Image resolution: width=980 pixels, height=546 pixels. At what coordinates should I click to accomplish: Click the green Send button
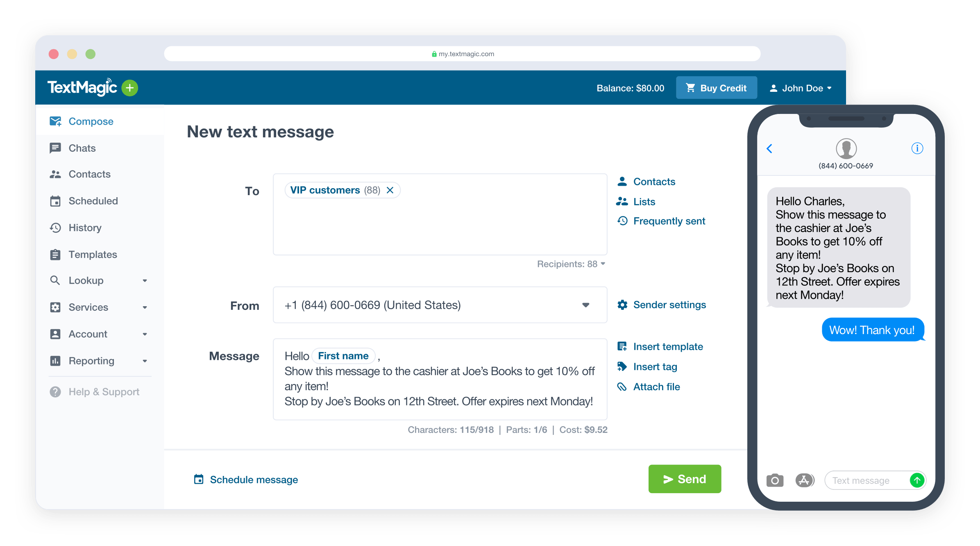pyautogui.click(x=685, y=479)
